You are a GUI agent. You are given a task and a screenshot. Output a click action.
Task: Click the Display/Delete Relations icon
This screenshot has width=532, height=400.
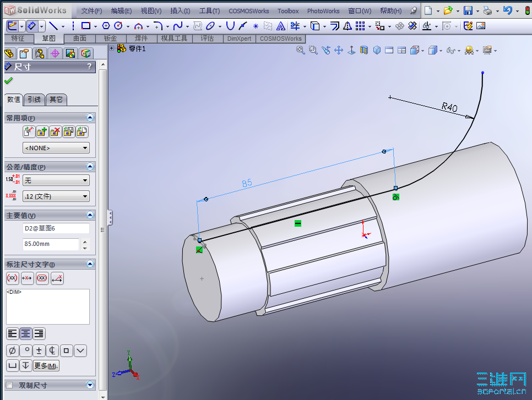[427, 26]
